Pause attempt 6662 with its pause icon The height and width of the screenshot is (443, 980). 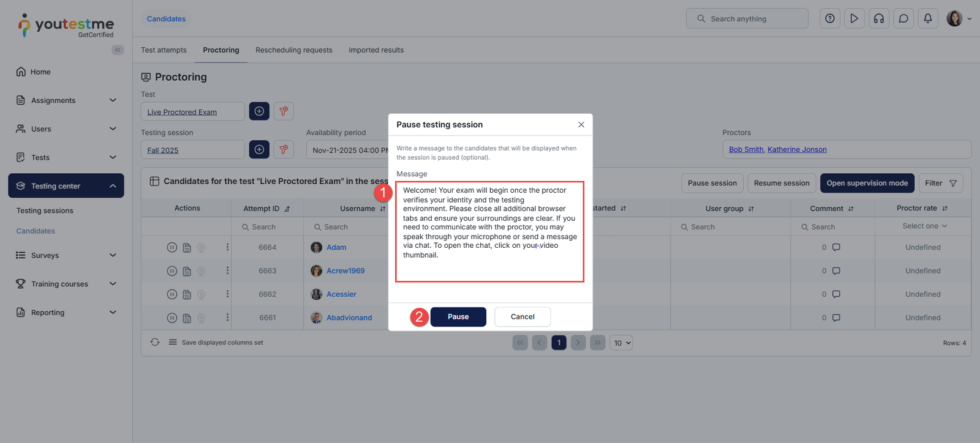pyautogui.click(x=172, y=294)
